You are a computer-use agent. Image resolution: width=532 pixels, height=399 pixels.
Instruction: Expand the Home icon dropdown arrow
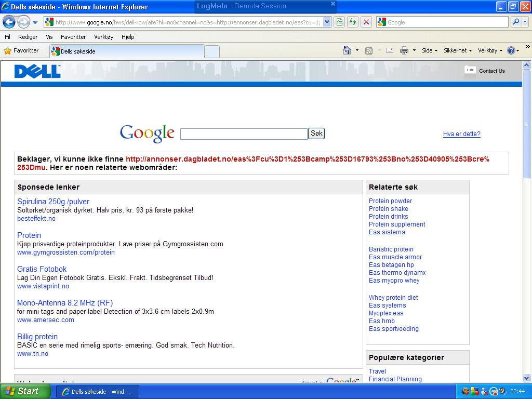357,50
